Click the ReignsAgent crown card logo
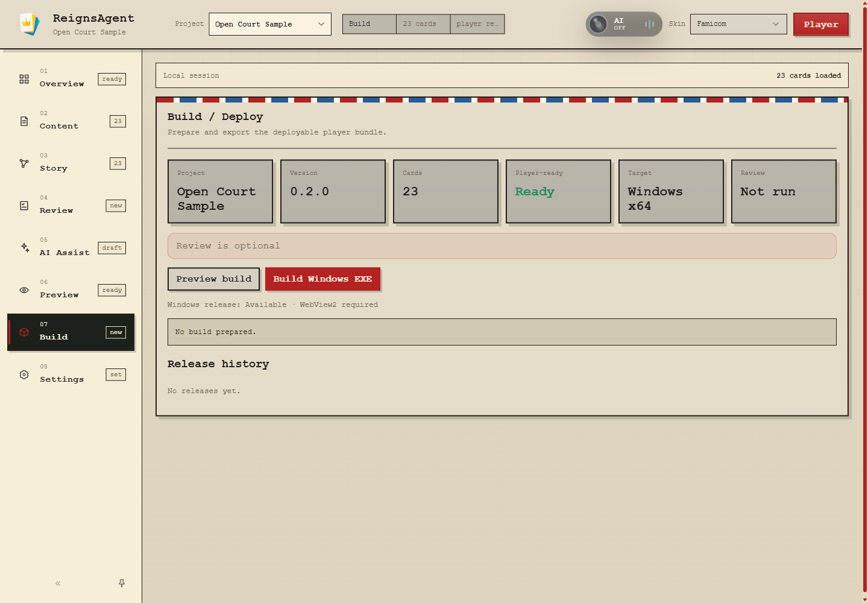 click(x=29, y=24)
